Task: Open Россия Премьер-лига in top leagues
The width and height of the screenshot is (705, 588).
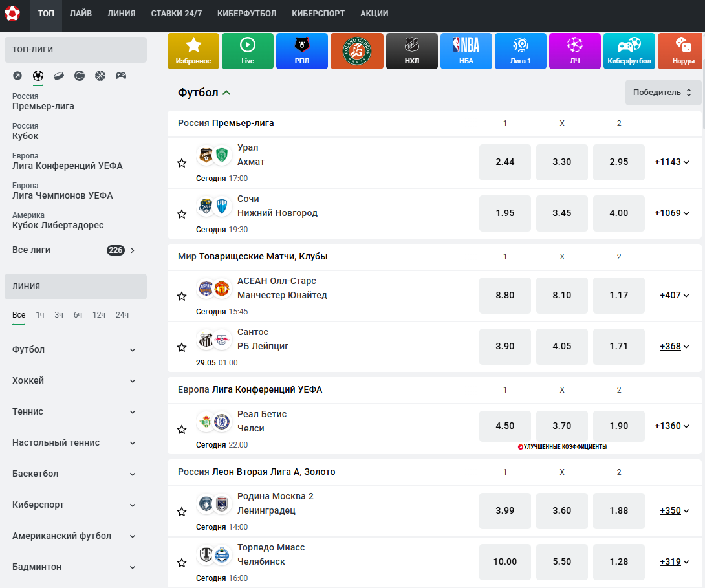Action: click(43, 102)
